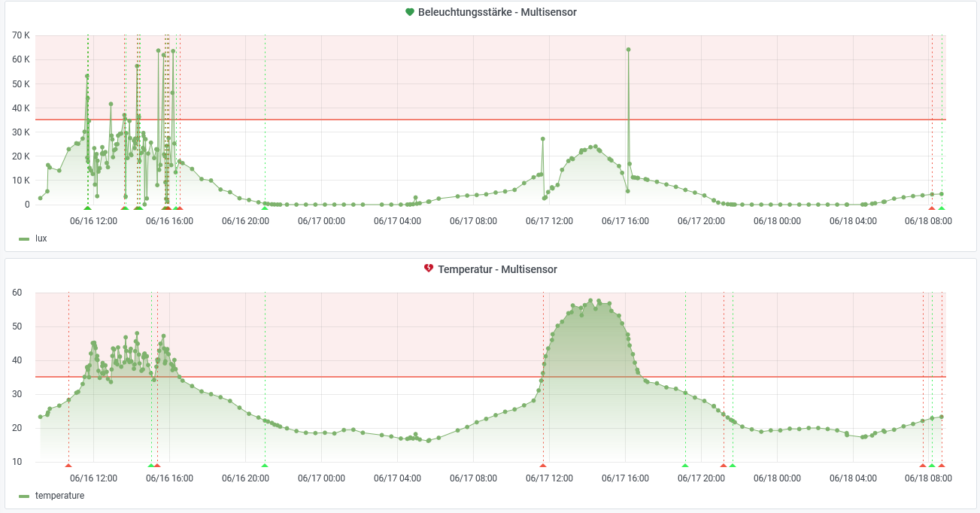Viewport: 980px width, 513px height.
Task: Click the 06/17 00:00 x-axis label in lux panel
Action: click(x=322, y=221)
